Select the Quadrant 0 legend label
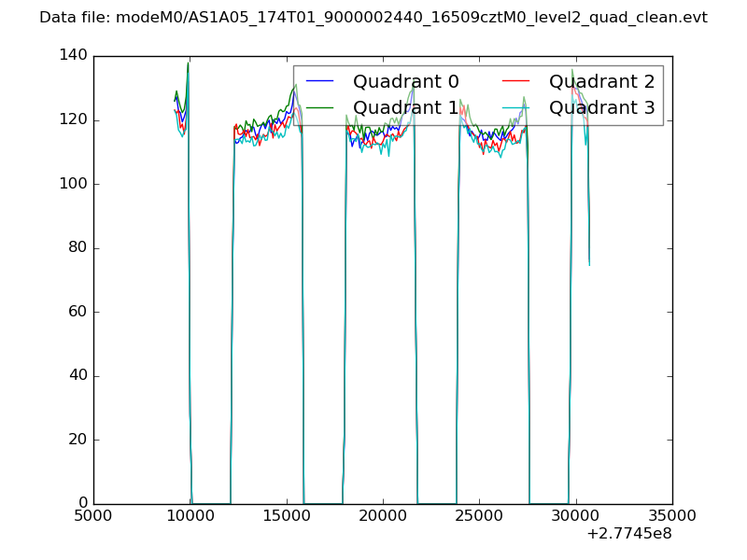747x560 pixels. tap(405, 82)
